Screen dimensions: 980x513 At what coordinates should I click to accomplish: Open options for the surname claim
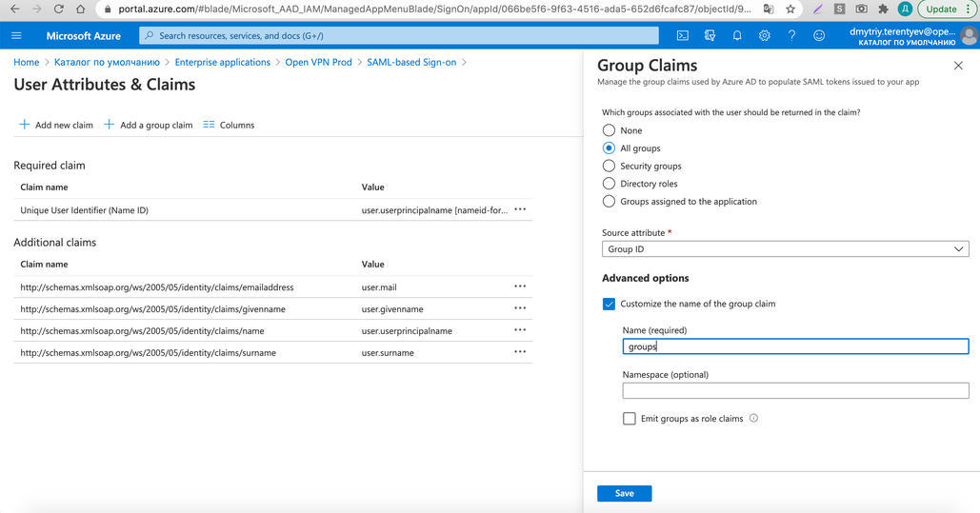[520, 352]
